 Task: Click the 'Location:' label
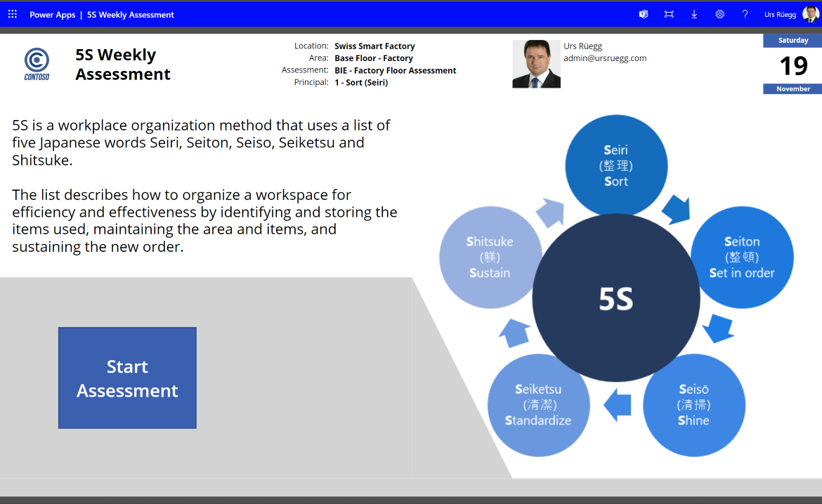pos(311,46)
